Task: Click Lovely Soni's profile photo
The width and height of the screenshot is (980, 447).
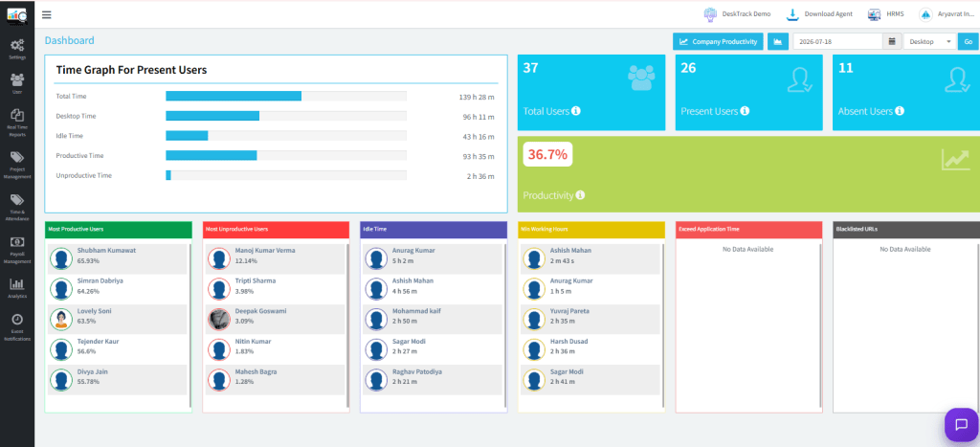Action: pos(61,320)
